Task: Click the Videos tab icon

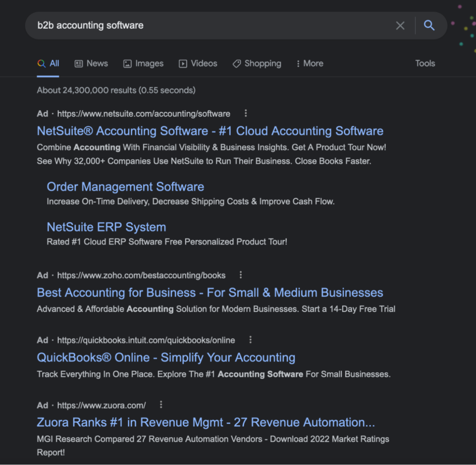Action: [x=182, y=63]
